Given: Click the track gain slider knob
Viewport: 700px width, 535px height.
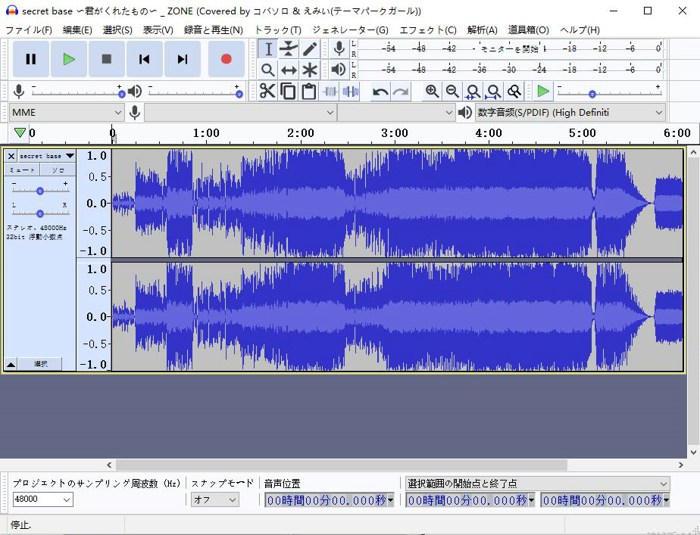Looking at the screenshot, I should [40, 191].
